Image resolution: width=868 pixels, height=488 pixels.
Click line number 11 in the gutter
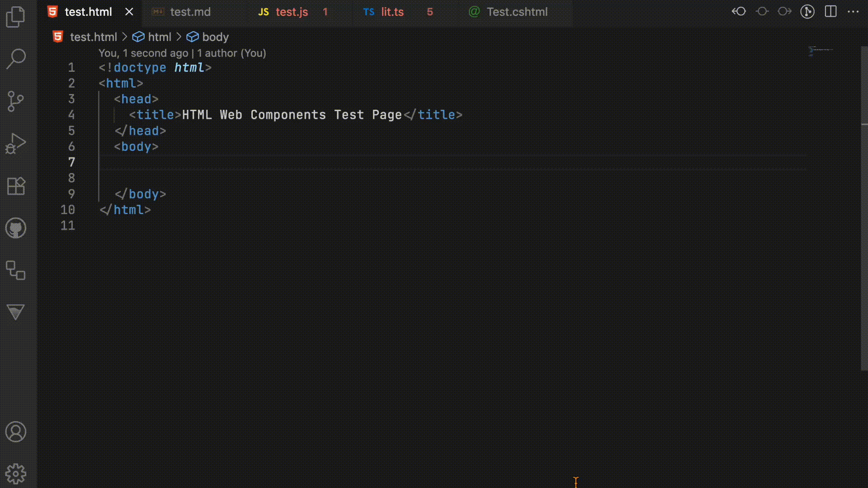point(68,225)
